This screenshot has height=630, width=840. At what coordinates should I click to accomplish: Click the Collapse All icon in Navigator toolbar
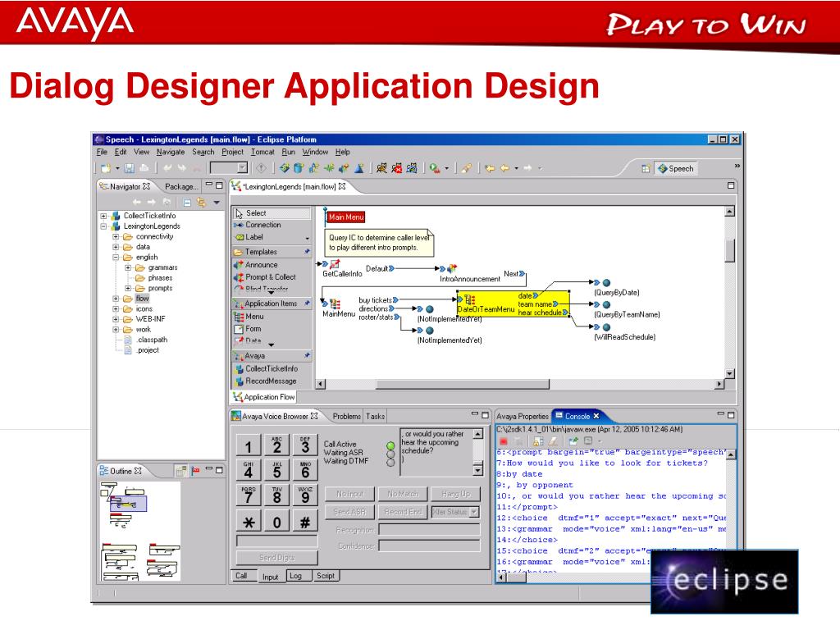click(x=187, y=203)
